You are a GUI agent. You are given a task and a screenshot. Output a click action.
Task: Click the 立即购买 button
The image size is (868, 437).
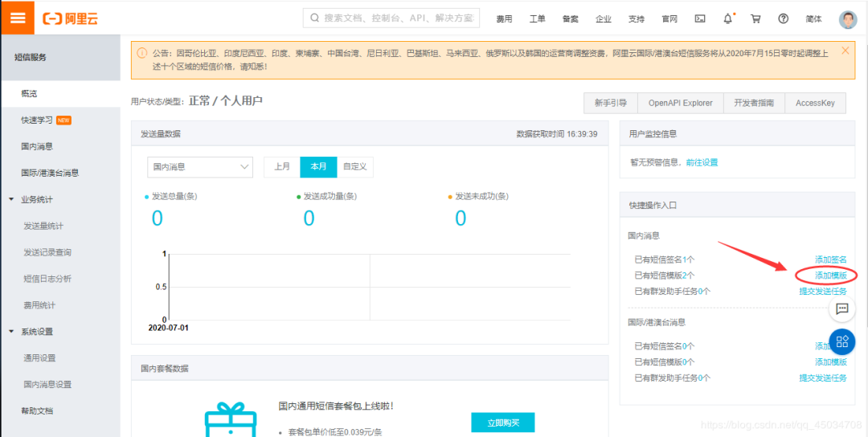[x=502, y=422]
